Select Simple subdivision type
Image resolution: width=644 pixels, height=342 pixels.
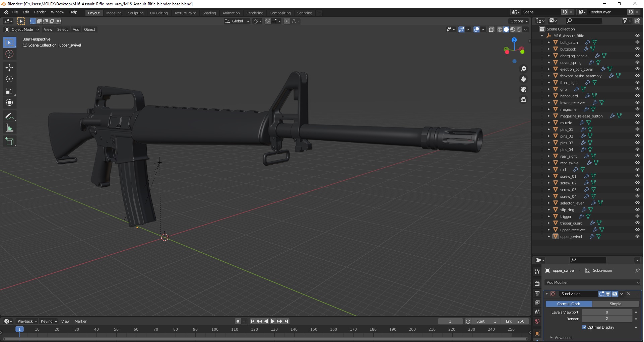(615, 304)
